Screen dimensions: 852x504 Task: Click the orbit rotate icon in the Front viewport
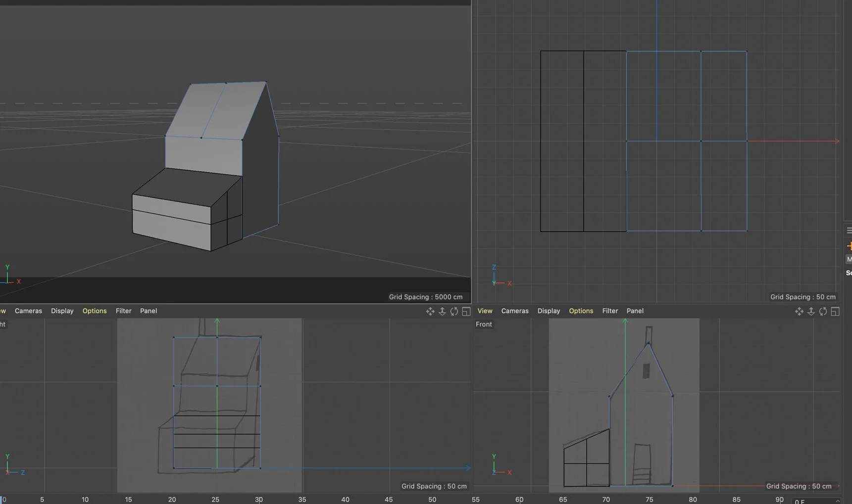(823, 311)
